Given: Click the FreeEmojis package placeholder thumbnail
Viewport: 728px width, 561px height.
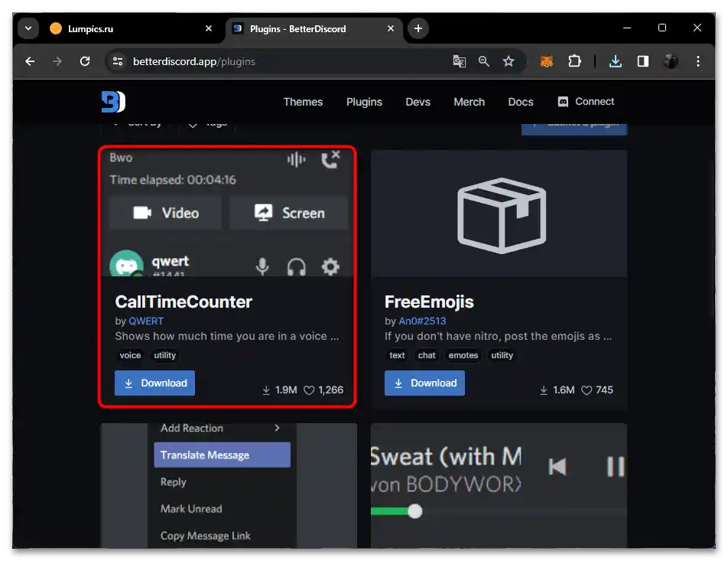Looking at the screenshot, I should click(x=499, y=214).
